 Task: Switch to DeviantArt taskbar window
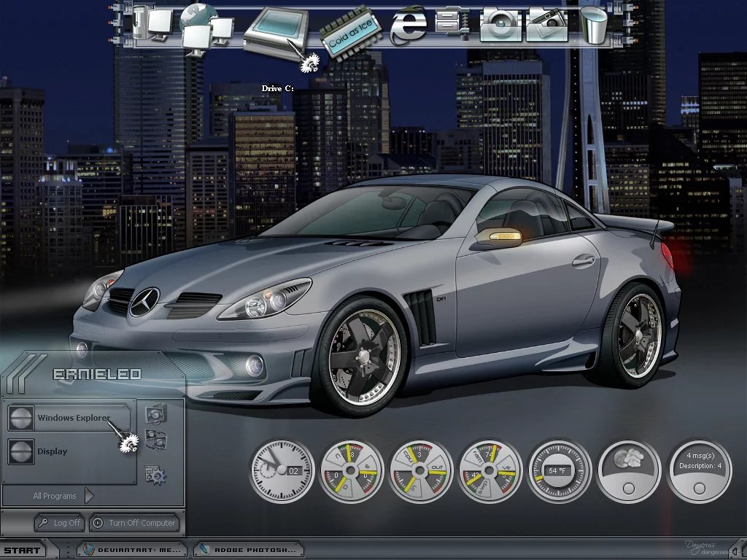tap(131, 550)
